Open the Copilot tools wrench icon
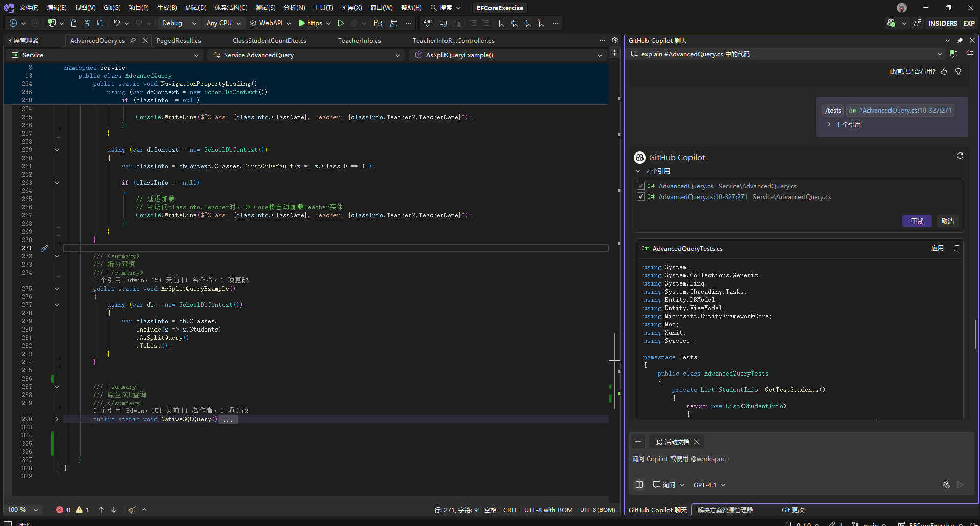980x526 pixels. (x=946, y=485)
